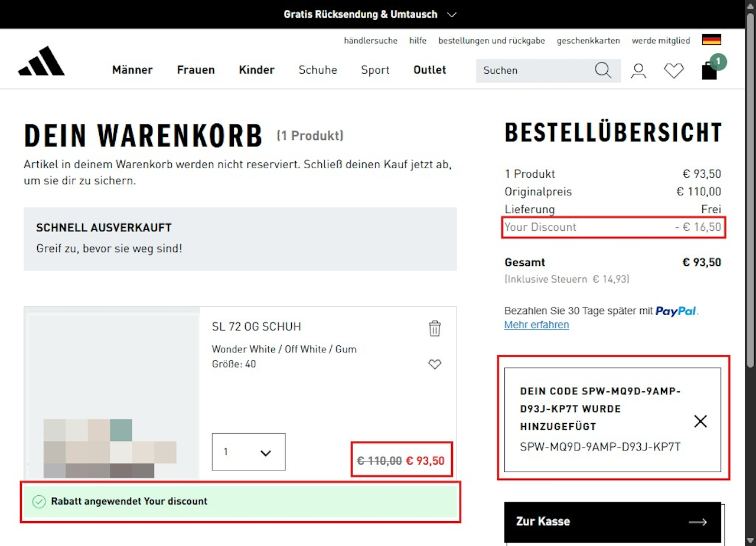Click the werde mitglied link
Image resolution: width=756 pixels, height=546 pixels.
click(661, 41)
